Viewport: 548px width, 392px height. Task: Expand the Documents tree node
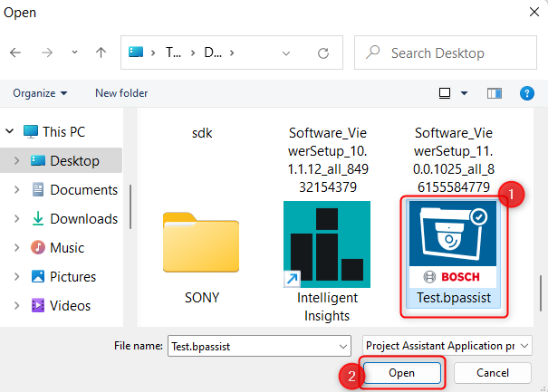(15, 190)
